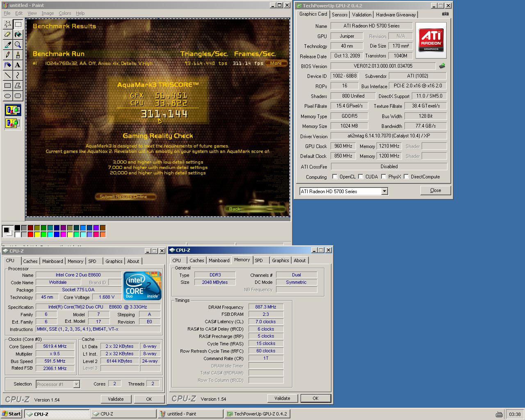Open the Validation tab in GPU-Z
The width and height of the screenshot is (525, 420).
pyautogui.click(x=362, y=15)
